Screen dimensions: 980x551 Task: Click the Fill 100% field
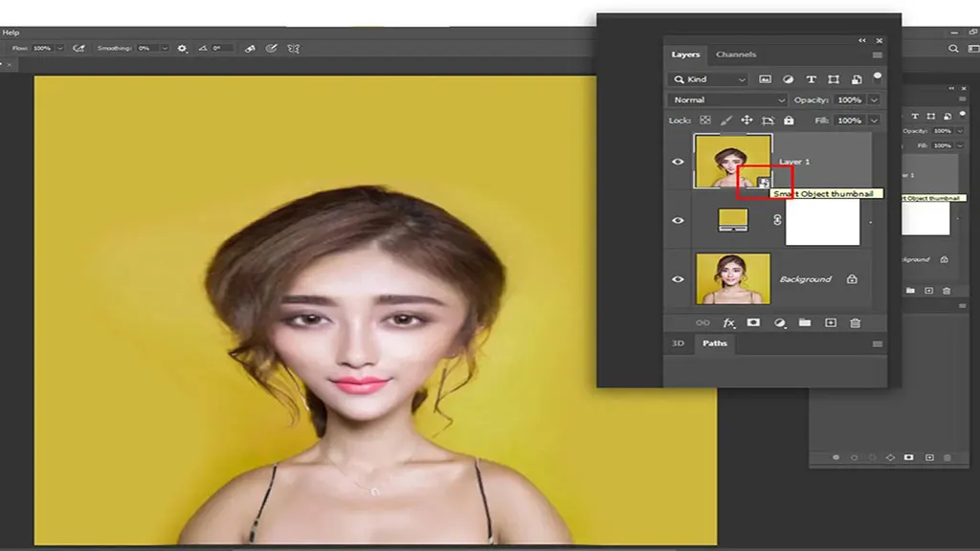pos(850,120)
